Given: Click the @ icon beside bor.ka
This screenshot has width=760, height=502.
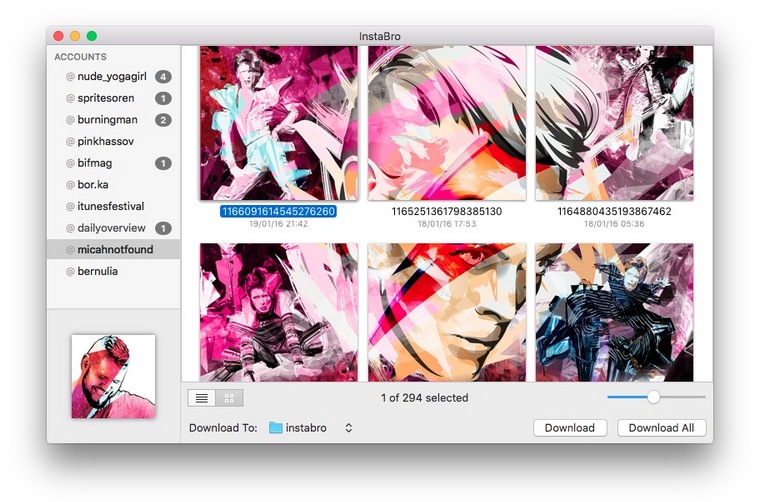Looking at the screenshot, I should 70,185.
